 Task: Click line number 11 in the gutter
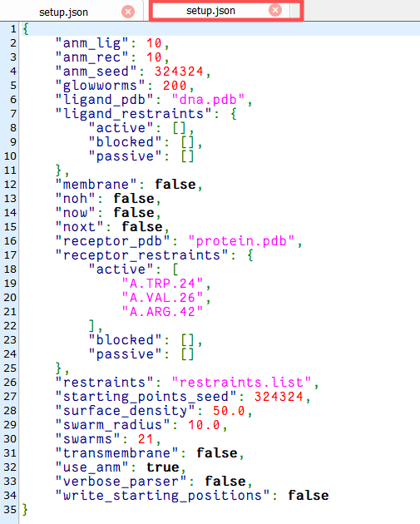coord(10,171)
